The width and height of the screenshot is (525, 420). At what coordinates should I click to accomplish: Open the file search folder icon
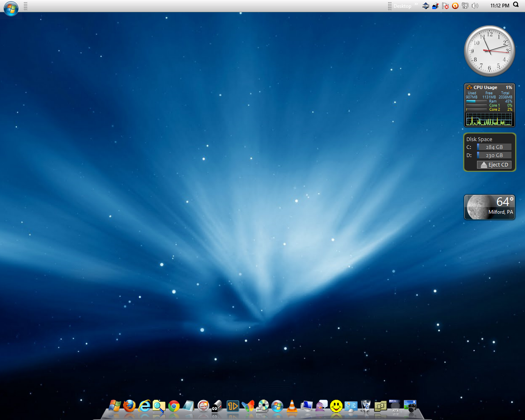(159, 406)
